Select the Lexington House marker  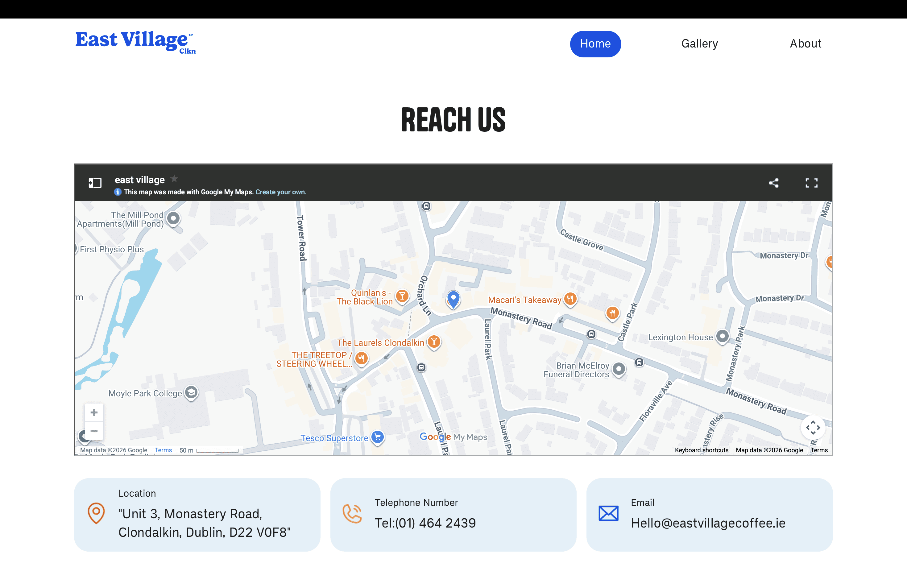pyautogui.click(x=722, y=337)
